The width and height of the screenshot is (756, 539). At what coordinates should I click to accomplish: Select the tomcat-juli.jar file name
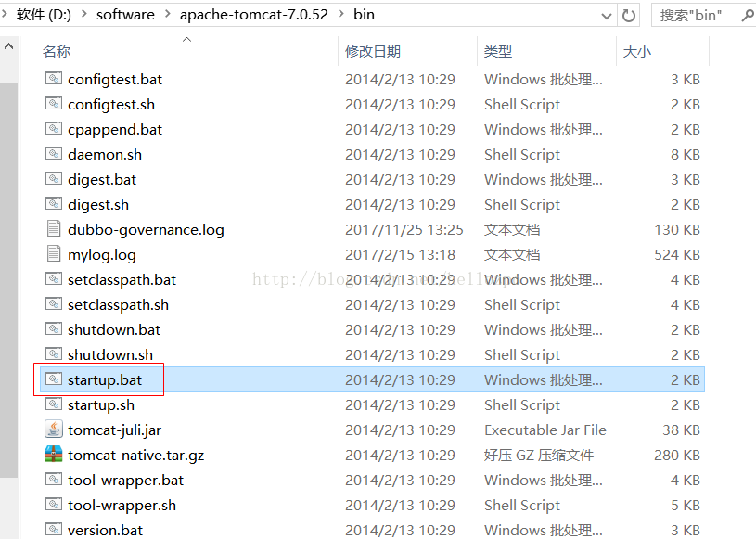(x=115, y=430)
